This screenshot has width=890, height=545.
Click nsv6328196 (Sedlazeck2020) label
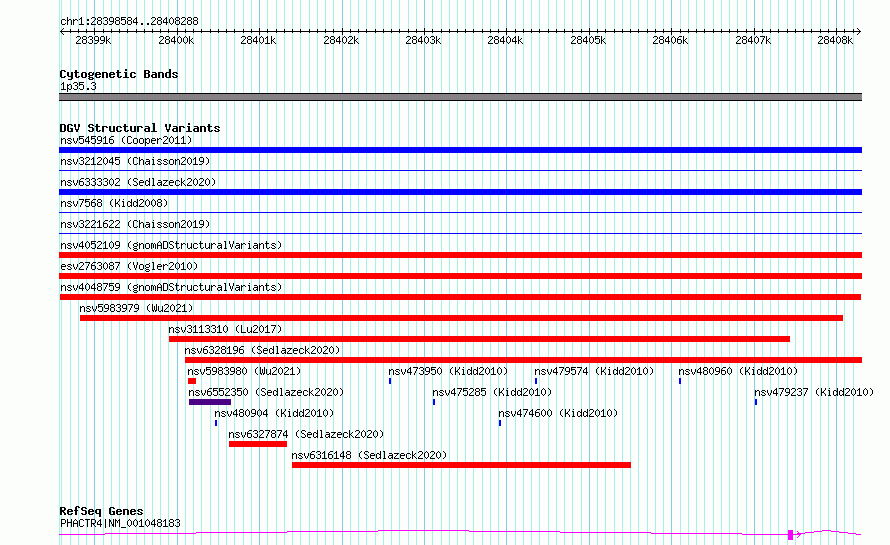click(x=262, y=350)
